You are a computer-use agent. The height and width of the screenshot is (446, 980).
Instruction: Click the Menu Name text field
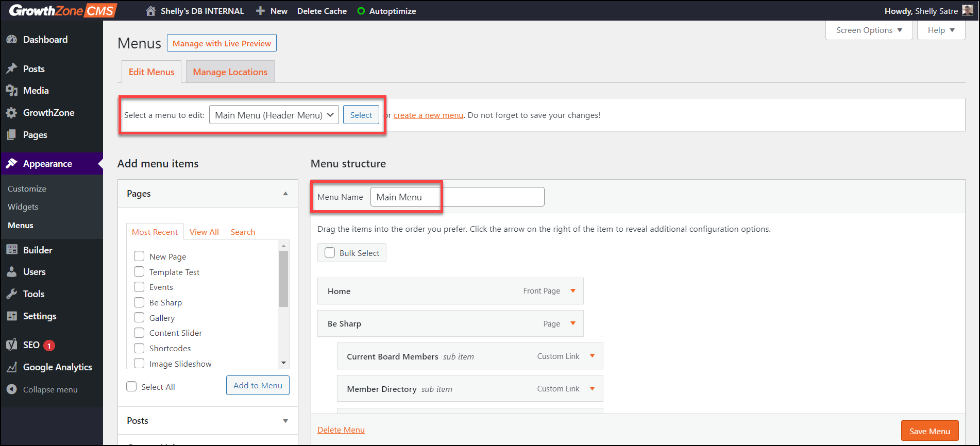pos(457,197)
